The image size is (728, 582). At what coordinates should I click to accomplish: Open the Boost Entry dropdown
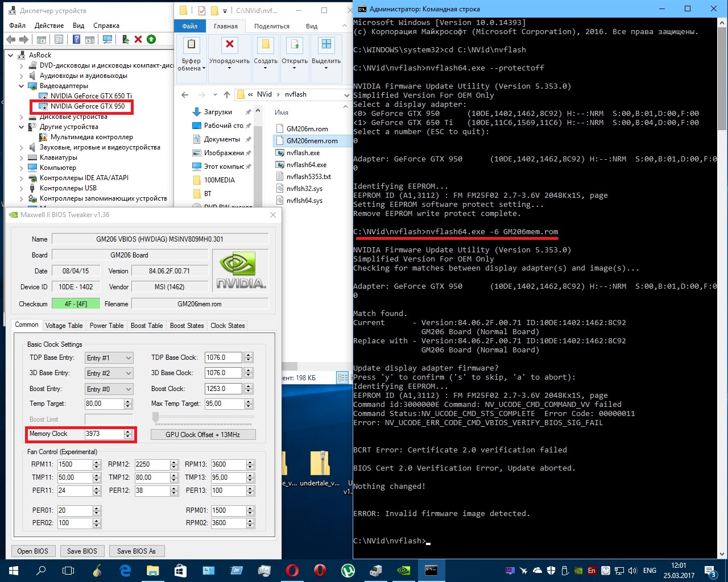pyautogui.click(x=109, y=389)
